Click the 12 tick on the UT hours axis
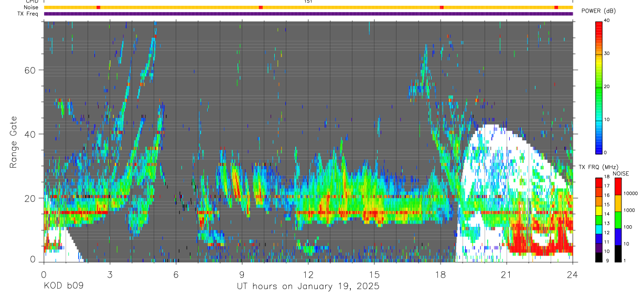The width and height of the screenshot is (644, 297). (308, 274)
